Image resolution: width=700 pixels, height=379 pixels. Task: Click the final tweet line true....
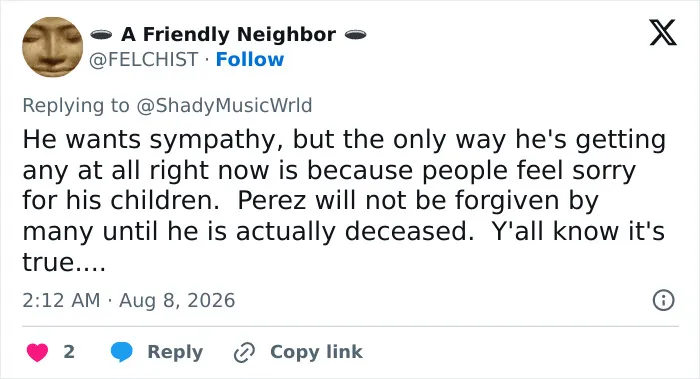(x=64, y=262)
